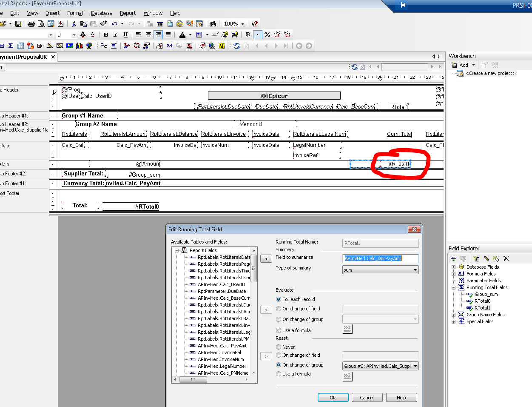Click the Cancel button in dialog

pyautogui.click(x=367, y=398)
